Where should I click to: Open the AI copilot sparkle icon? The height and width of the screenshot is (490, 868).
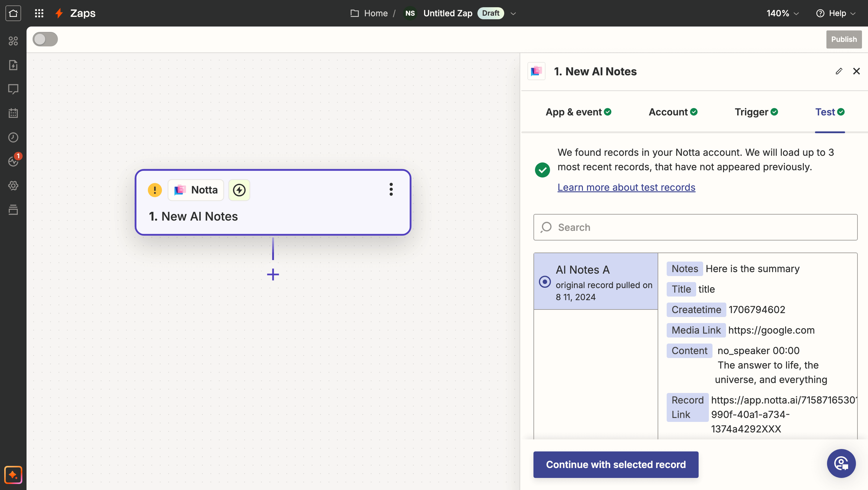pyautogui.click(x=13, y=475)
